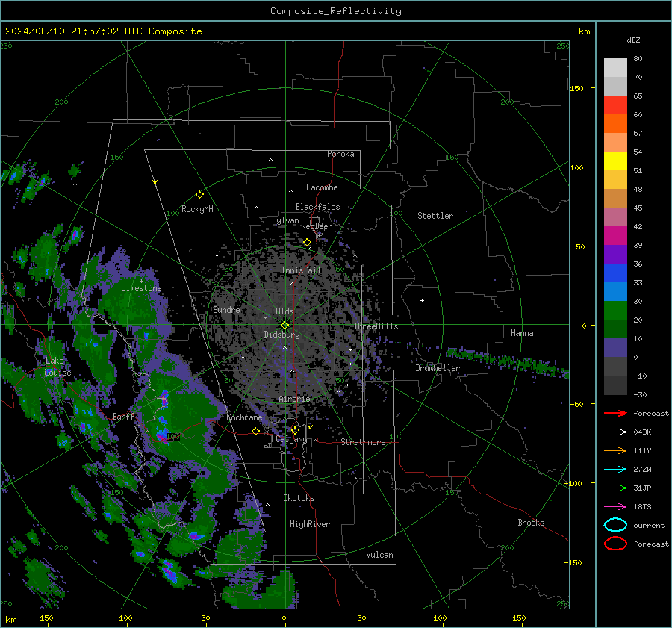
Task: Click the Banff city label
Action: [123, 417]
